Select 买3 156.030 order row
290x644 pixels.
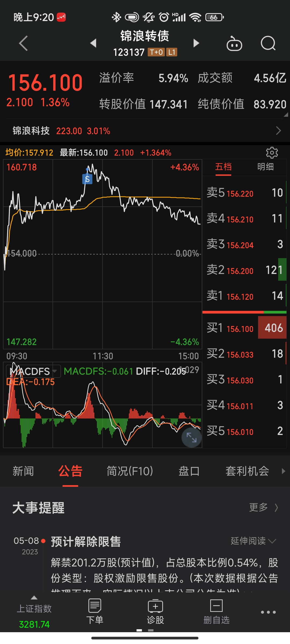click(244, 380)
